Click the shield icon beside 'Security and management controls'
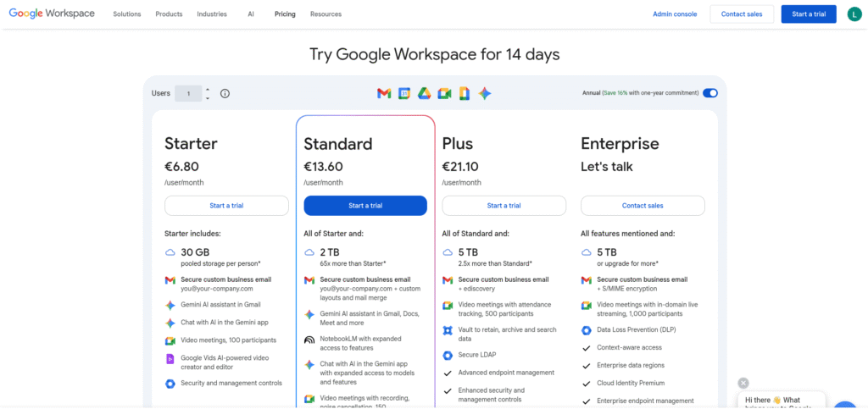This screenshot has height=409, width=868. pos(170,384)
